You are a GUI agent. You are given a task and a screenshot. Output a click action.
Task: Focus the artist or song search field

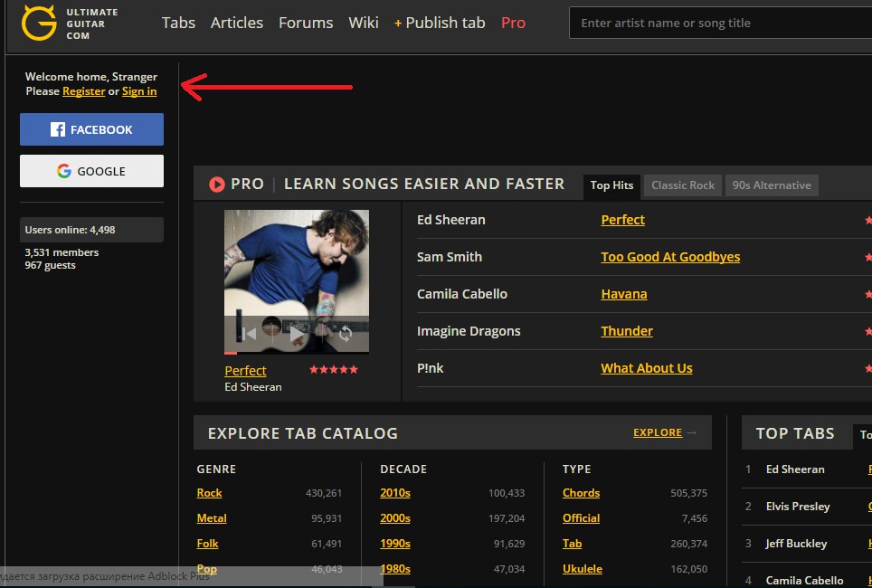click(x=721, y=23)
